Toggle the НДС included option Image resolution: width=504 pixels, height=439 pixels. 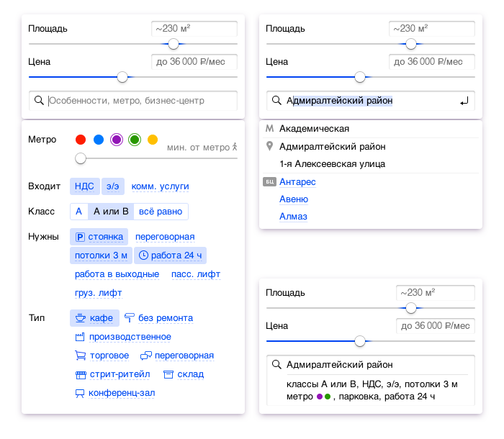(84, 186)
